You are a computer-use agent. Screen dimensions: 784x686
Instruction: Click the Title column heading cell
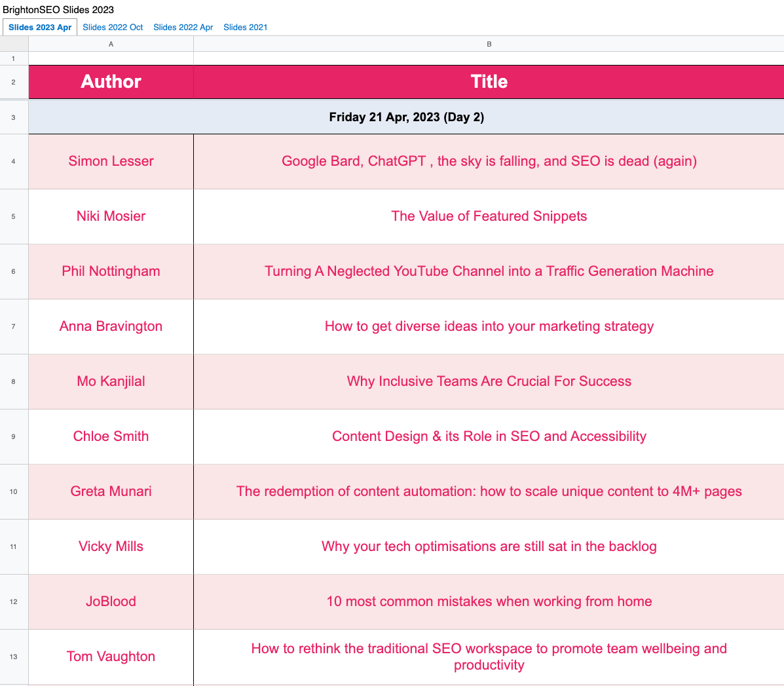point(489,82)
